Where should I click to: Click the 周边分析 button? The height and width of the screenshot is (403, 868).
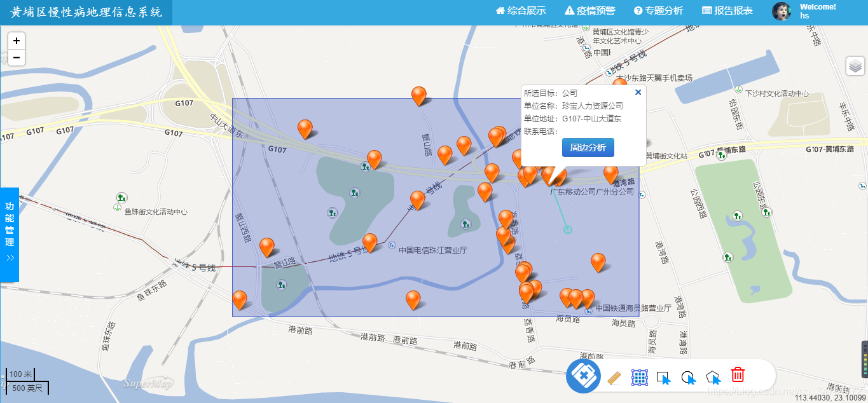point(588,147)
